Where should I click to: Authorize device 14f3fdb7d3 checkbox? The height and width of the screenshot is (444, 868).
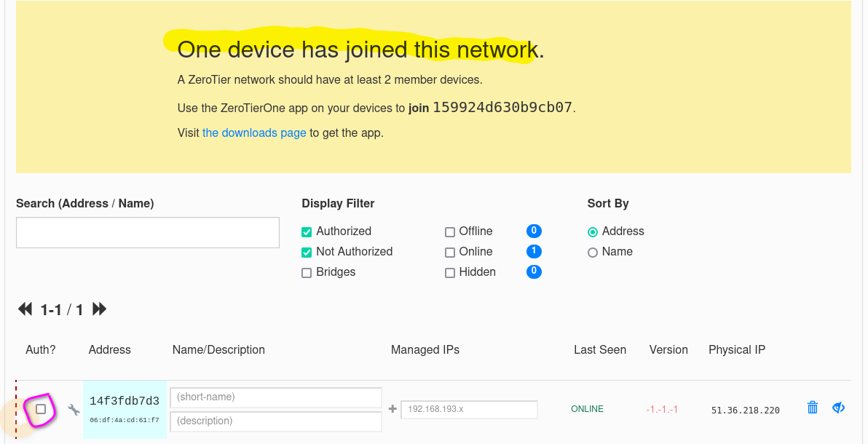click(x=40, y=409)
